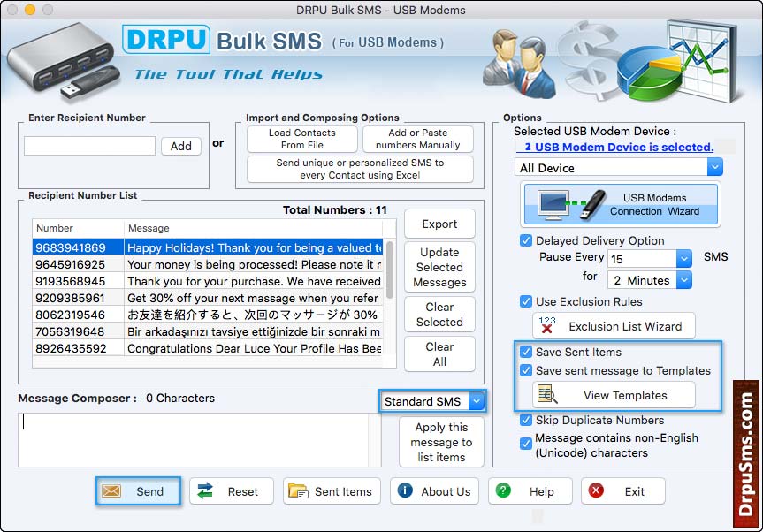Click the green-blue arrows Reset icon
This screenshot has width=763, height=532.
pos(205,491)
